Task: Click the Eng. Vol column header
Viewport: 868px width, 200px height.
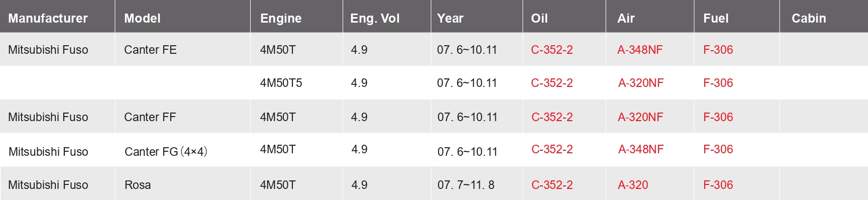Action: coord(375,19)
